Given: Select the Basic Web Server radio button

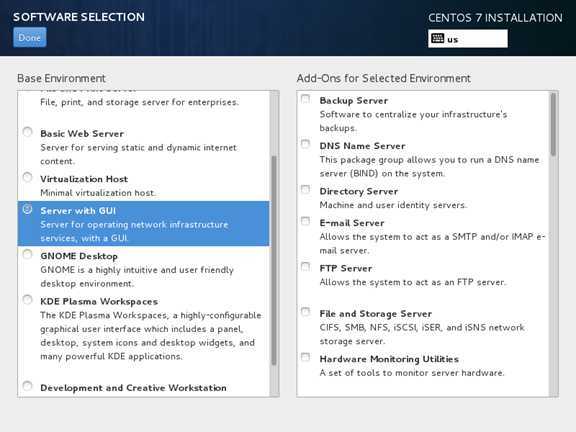Looking at the screenshot, I should [x=28, y=132].
